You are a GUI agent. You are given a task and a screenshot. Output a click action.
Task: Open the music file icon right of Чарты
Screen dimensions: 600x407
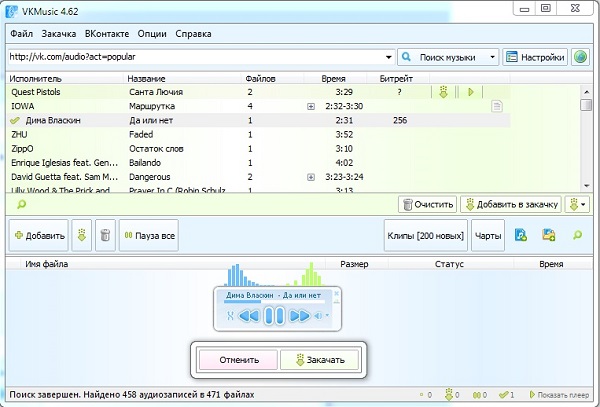520,235
